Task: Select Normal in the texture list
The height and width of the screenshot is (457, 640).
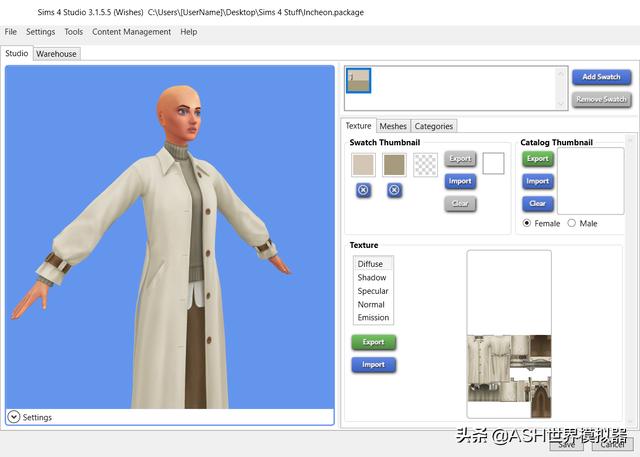Action: pyautogui.click(x=371, y=305)
